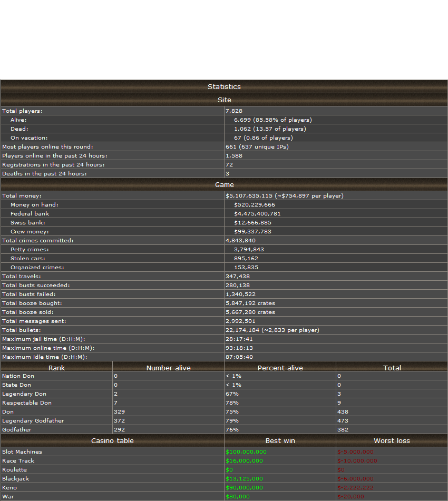Click the maximum jail time 28:17:41
This screenshot has height=501, width=448.
tap(239, 339)
